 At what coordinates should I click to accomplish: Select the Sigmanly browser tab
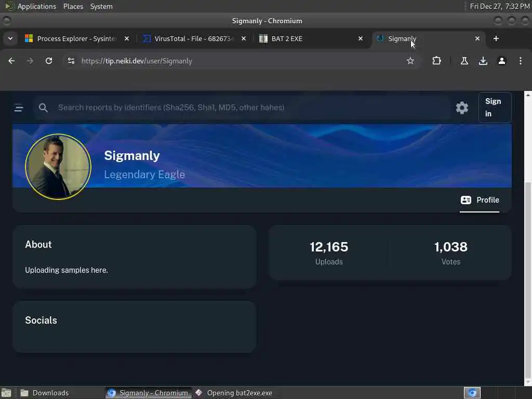(428, 38)
